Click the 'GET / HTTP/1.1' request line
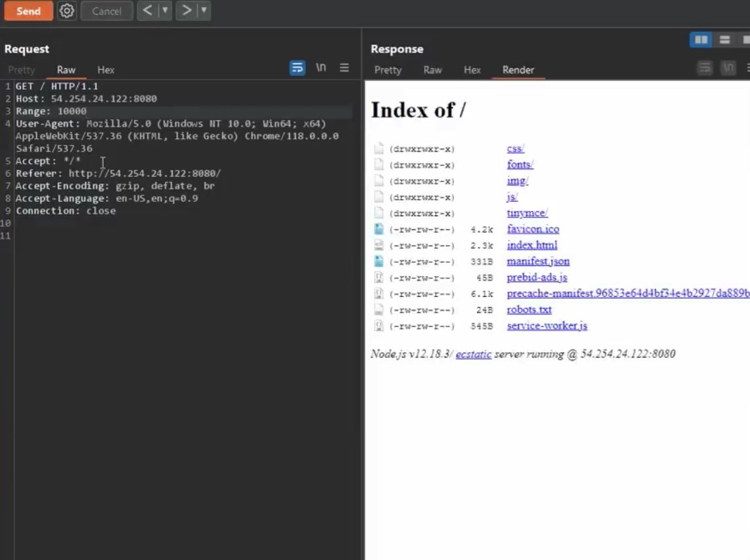The image size is (750, 560). click(57, 86)
